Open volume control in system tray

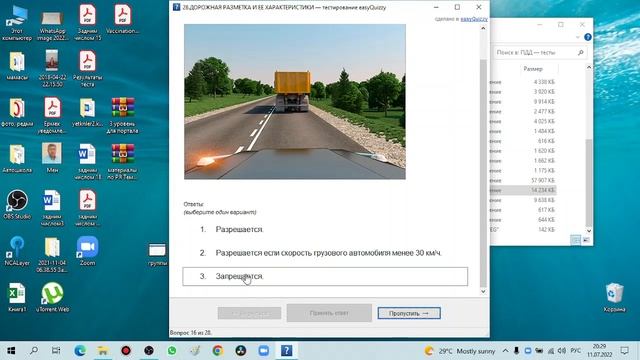562,351
